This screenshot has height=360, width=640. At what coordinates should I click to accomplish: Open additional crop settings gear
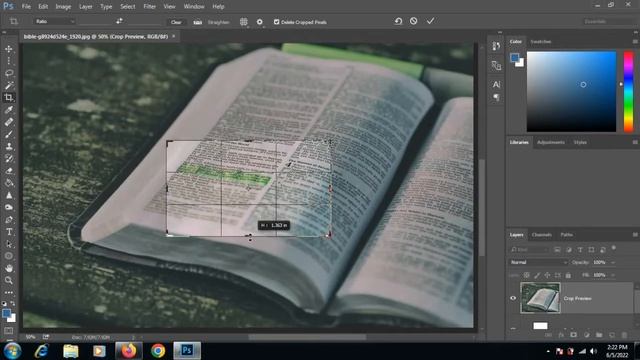point(260,22)
